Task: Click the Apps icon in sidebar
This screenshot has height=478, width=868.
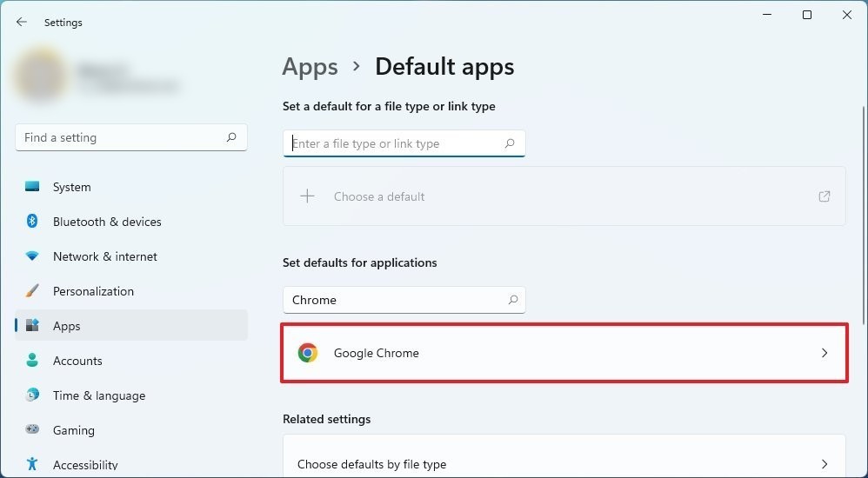Action: pyautogui.click(x=32, y=325)
